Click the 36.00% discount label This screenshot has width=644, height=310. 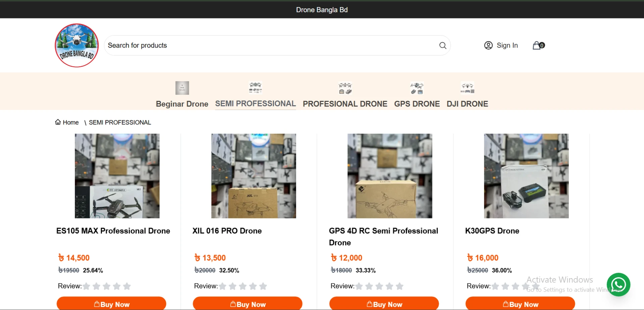point(502,270)
